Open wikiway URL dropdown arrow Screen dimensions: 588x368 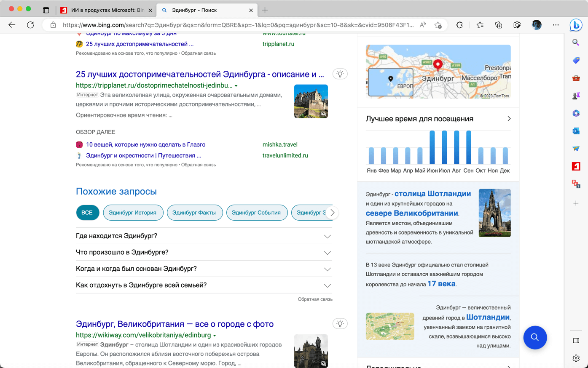(x=215, y=336)
